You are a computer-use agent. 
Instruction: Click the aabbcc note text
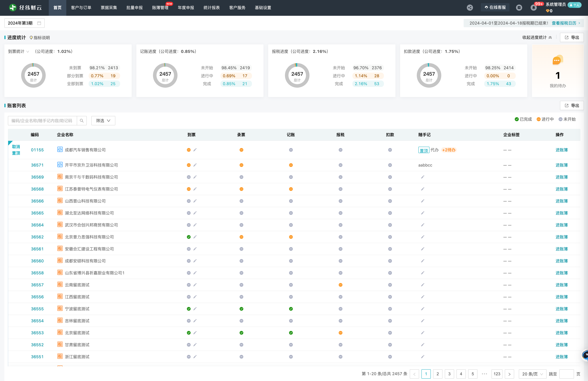(x=425, y=165)
